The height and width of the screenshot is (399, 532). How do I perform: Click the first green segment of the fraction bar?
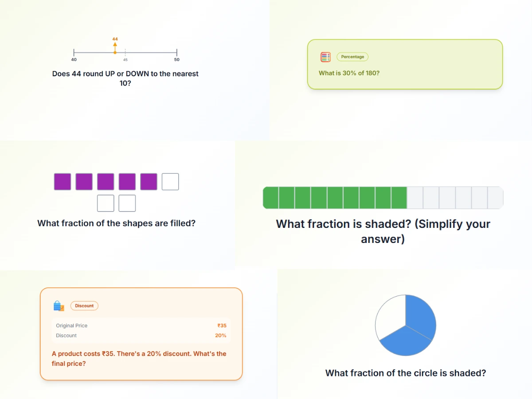(271, 198)
